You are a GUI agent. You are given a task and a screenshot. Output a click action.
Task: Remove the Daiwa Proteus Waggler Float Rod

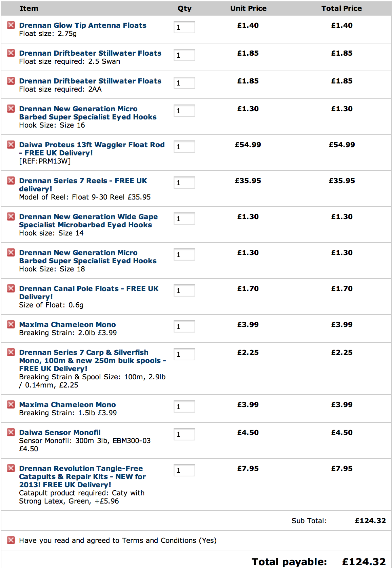point(11,144)
